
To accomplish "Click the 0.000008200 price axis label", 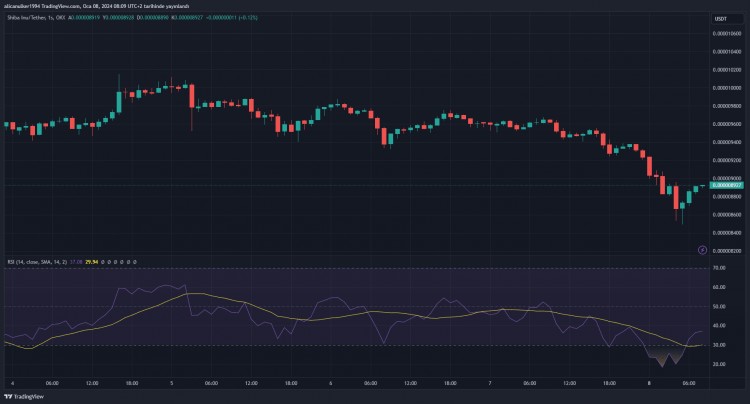I will pos(726,251).
